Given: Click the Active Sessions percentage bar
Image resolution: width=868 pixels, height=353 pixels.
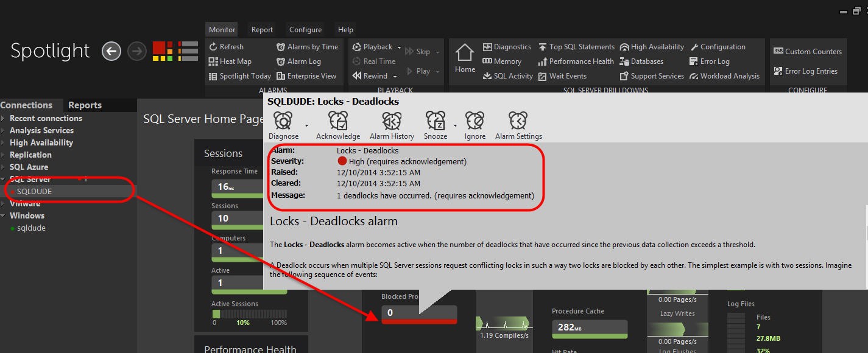Looking at the screenshot, I should [249, 314].
